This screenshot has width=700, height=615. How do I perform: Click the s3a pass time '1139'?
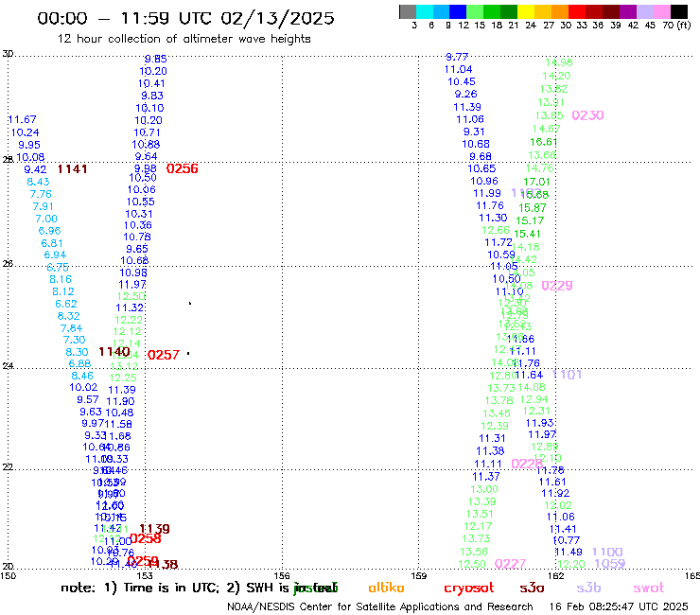[x=154, y=529]
